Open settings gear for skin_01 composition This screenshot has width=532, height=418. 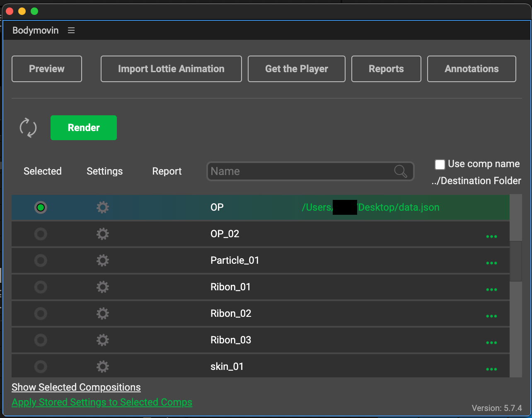point(103,367)
